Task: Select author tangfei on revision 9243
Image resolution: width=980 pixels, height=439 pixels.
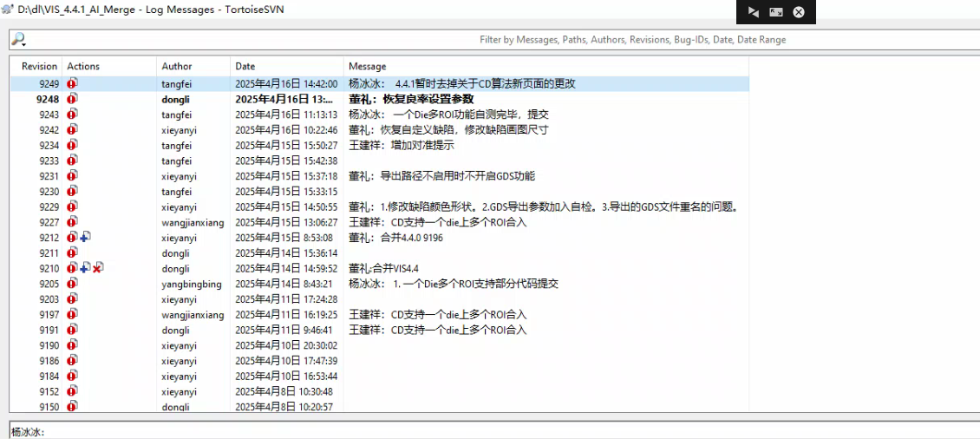Action: [176, 115]
